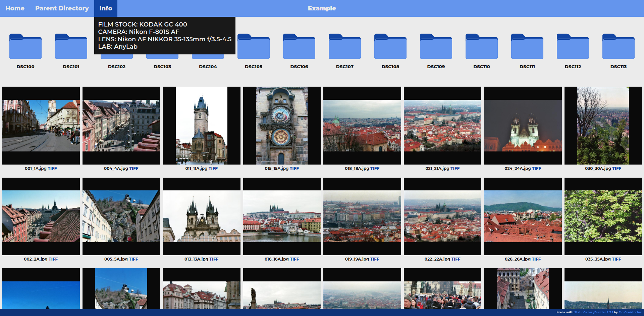Visit Flo Greistorfer author link
The width and height of the screenshot is (644, 316).
pos(630,312)
